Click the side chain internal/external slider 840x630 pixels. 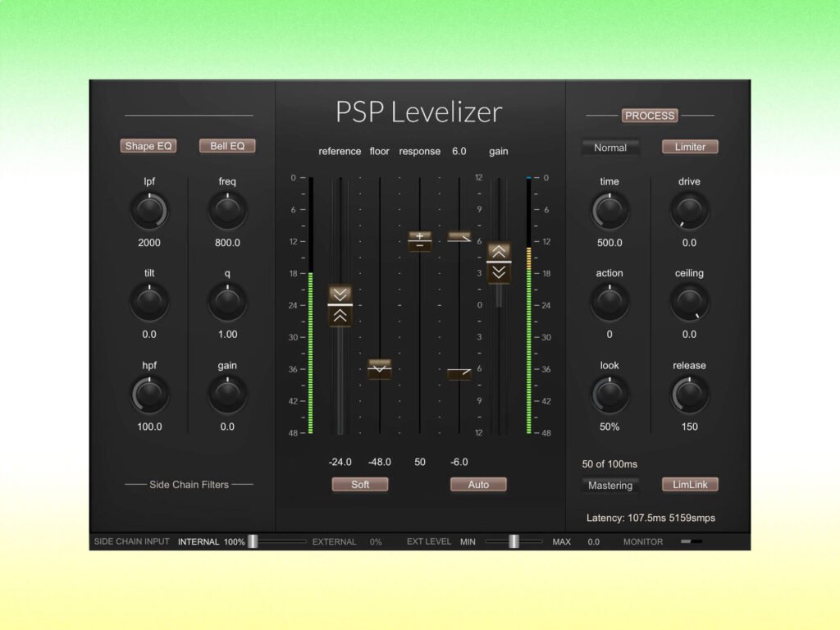point(277,541)
